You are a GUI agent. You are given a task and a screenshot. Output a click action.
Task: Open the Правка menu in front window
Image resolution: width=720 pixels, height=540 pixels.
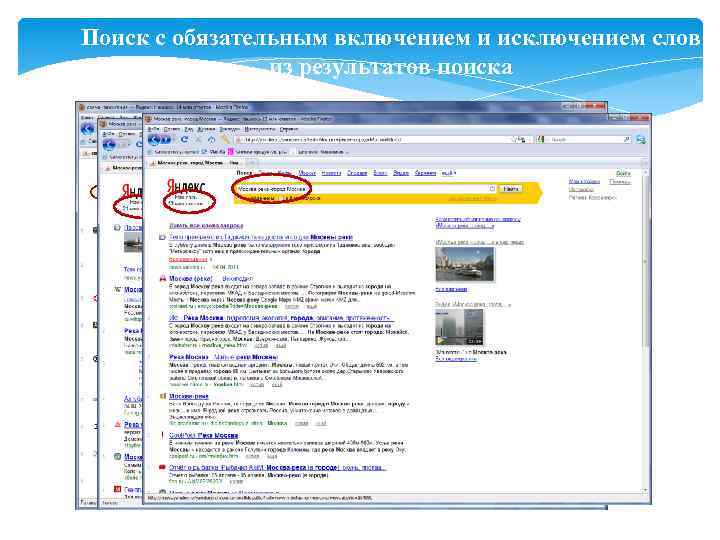click(172, 129)
